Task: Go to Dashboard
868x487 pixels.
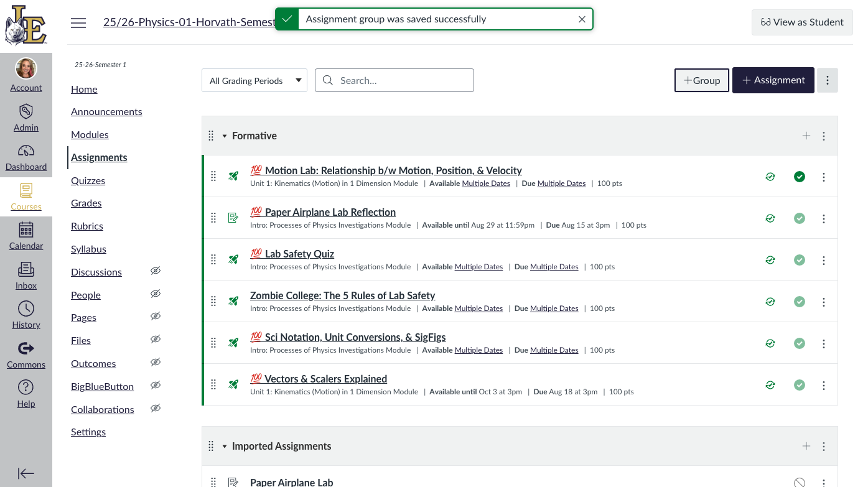Action: tap(26, 157)
